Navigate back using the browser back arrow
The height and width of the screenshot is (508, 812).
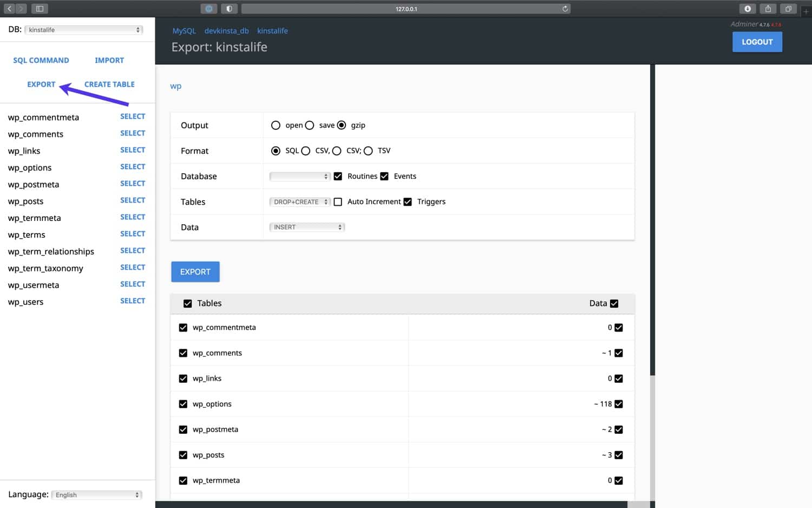click(8, 9)
